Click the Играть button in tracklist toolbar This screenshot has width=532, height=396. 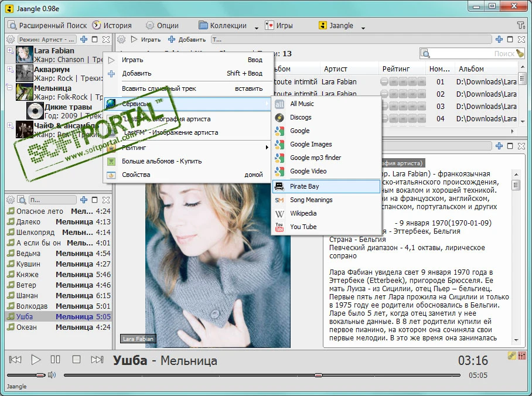point(146,40)
